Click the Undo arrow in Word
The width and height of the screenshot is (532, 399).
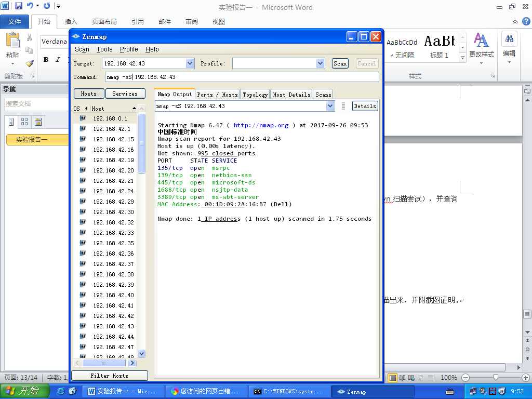click(x=30, y=6)
